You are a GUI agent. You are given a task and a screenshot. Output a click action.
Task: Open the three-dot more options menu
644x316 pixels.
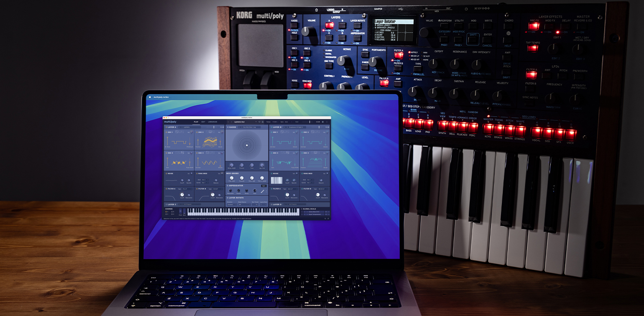(327, 122)
